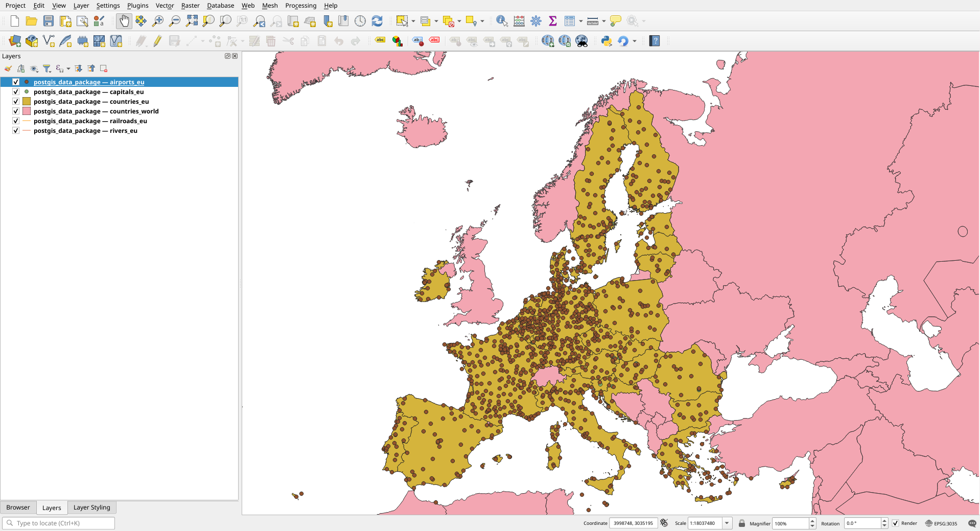Expand the measure tool dropdown arrow
The width and height of the screenshot is (980, 531).
pyautogui.click(x=603, y=21)
